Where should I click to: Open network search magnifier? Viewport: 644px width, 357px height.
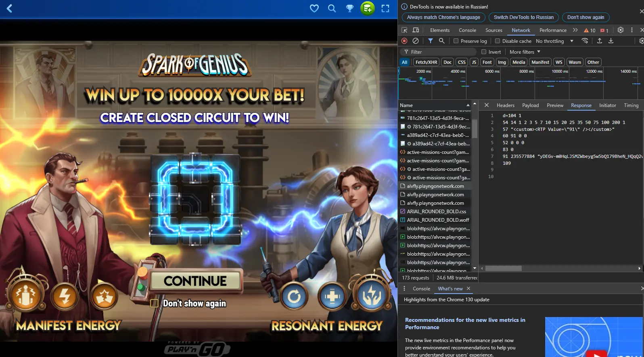(442, 41)
